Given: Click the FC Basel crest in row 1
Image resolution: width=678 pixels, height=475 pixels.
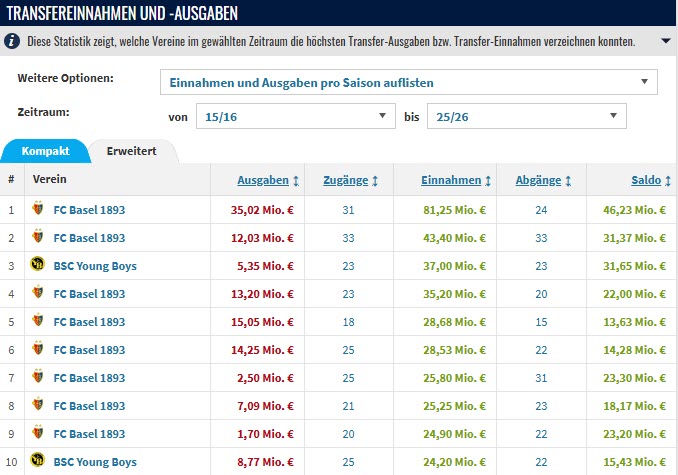Looking at the screenshot, I should click(x=39, y=210).
